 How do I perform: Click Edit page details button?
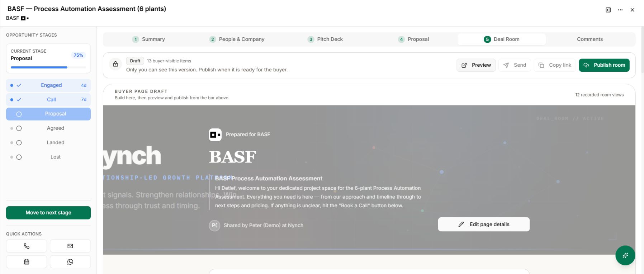coord(484,225)
